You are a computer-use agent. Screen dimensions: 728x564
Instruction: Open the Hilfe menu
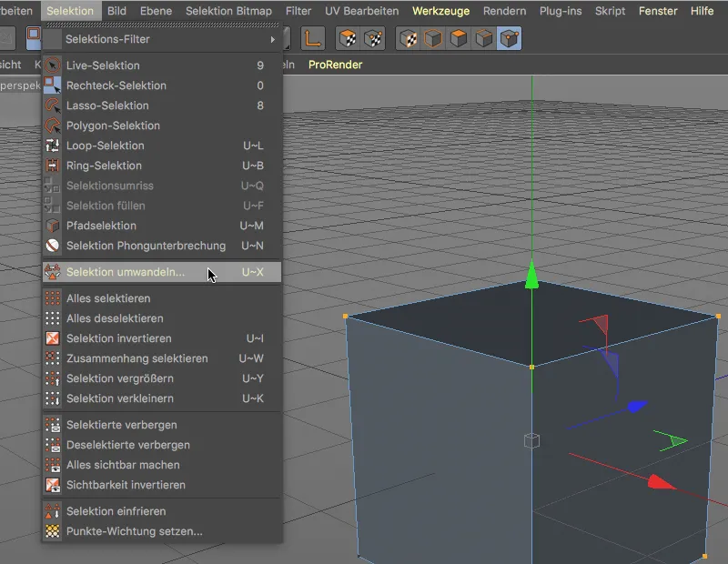pos(702,11)
